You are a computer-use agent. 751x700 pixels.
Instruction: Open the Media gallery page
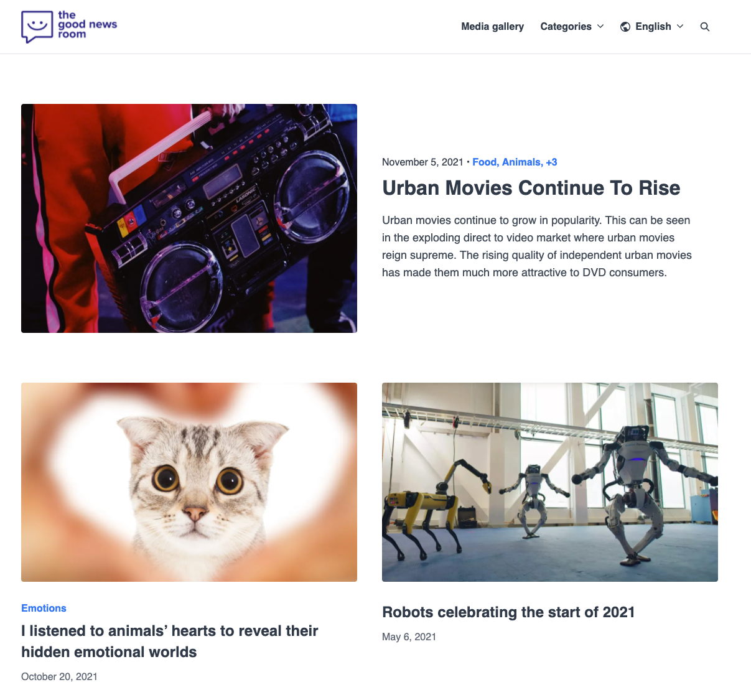click(492, 26)
